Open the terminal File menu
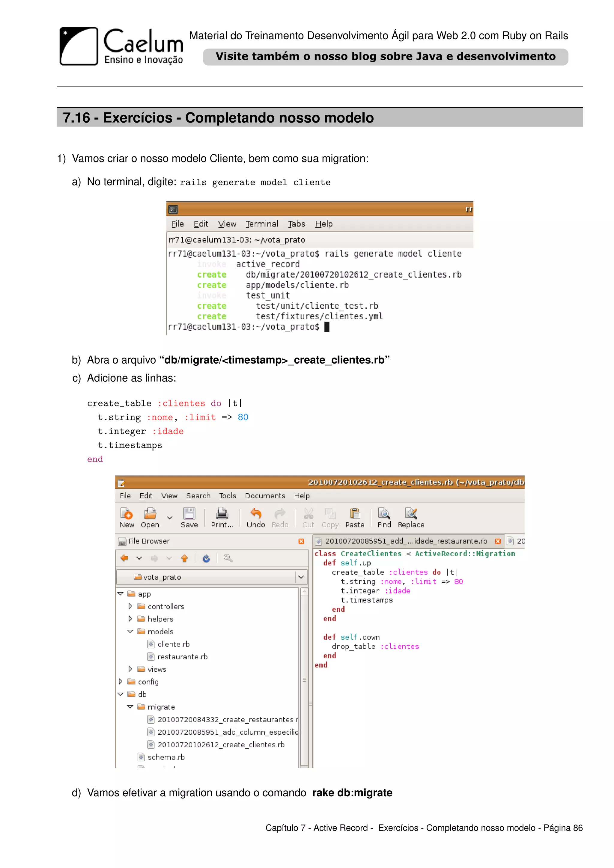 coord(178,224)
